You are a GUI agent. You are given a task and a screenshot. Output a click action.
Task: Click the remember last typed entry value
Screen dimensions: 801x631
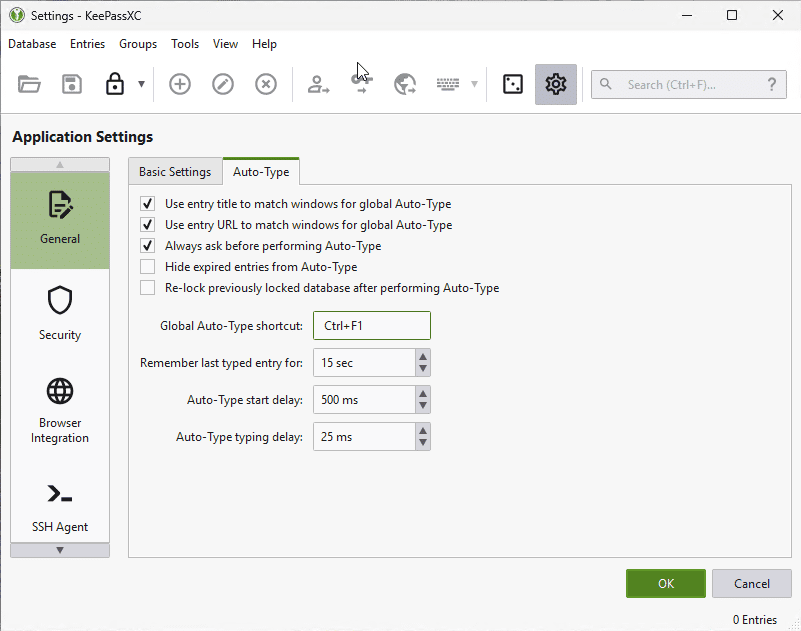[x=364, y=363]
